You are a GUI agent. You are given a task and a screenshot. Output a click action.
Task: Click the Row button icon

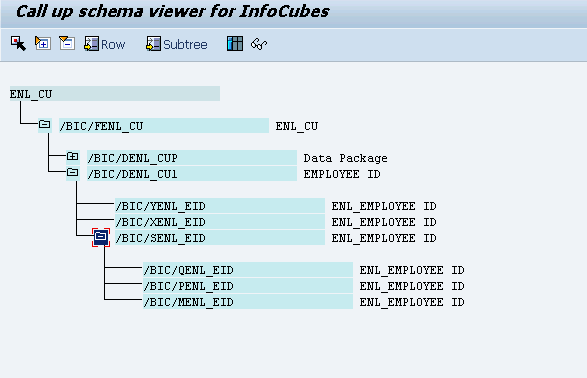tap(91, 44)
